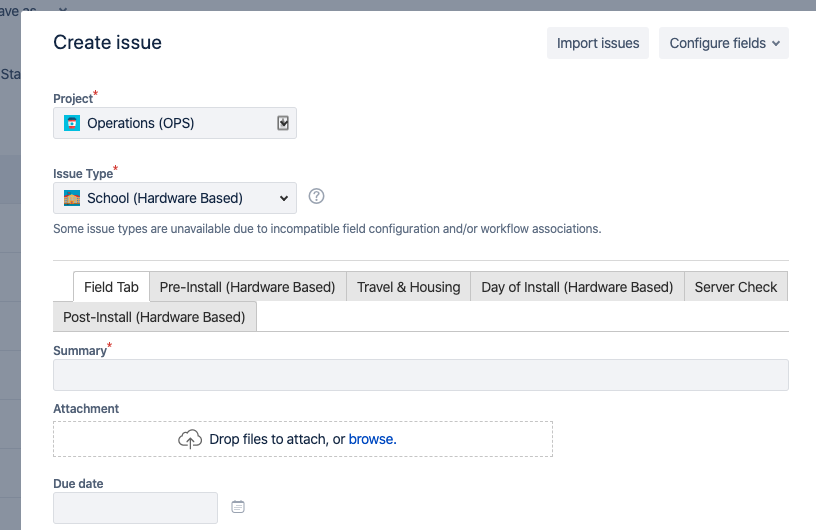This screenshot has height=530, width=816.
Task: Open the Pre-Install (Hardware Based) tab
Action: 248,287
